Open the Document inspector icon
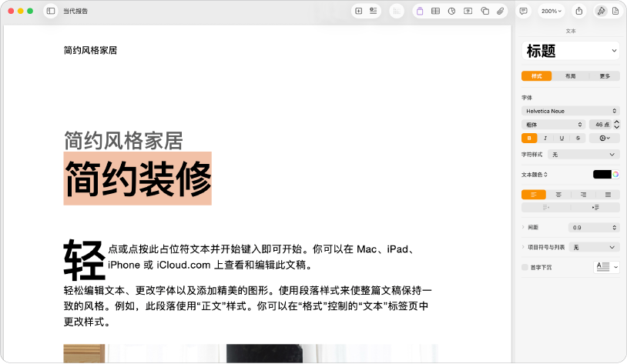Image resolution: width=627 pixels, height=364 pixels. tap(615, 12)
